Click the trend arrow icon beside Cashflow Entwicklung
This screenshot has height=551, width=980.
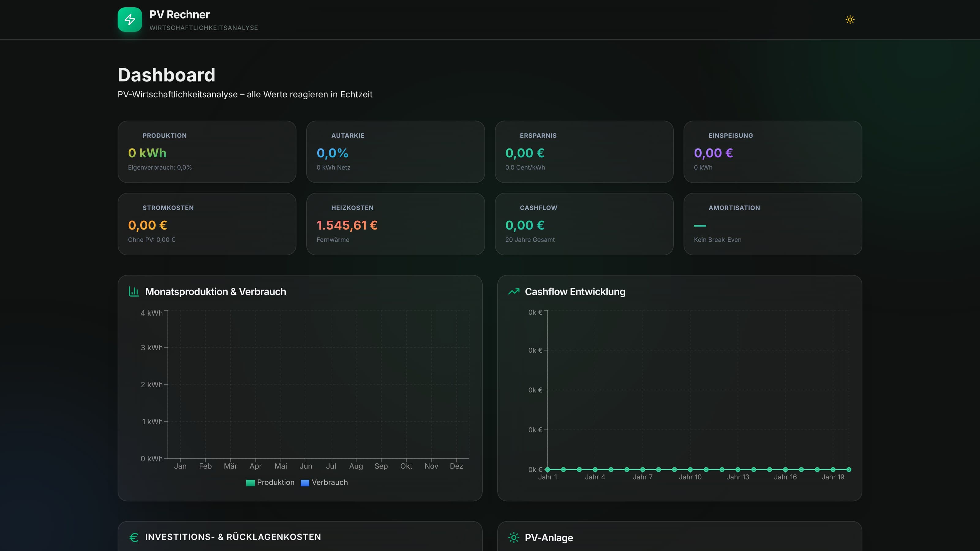(514, 292)
